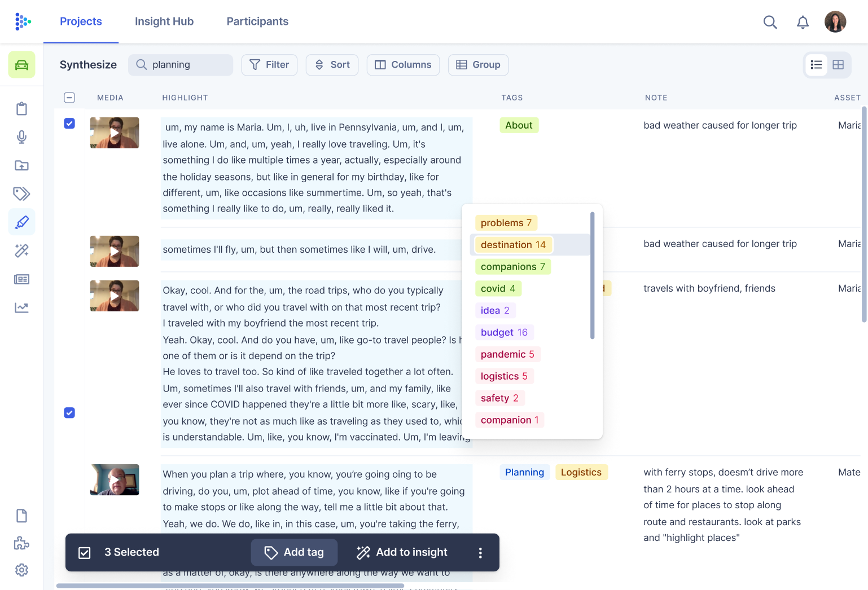The width and height of the screenshot is (868, 590).
Task: Open settings gear in sidebar
Action: [21, 570]
